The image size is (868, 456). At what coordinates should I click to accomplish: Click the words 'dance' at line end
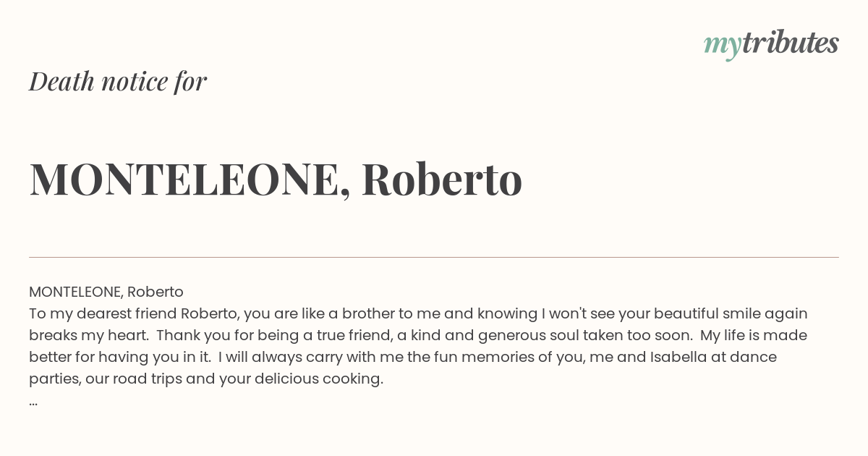tap(756, 357)
